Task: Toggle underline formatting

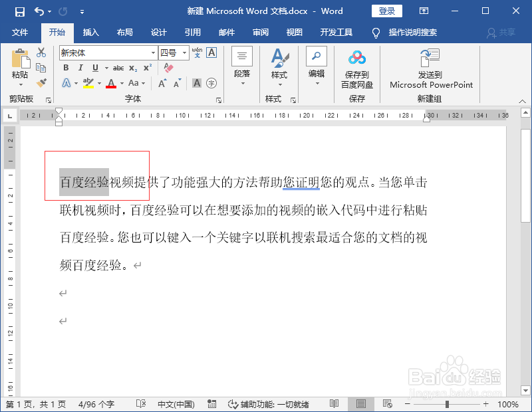Action: coord(95,68)
